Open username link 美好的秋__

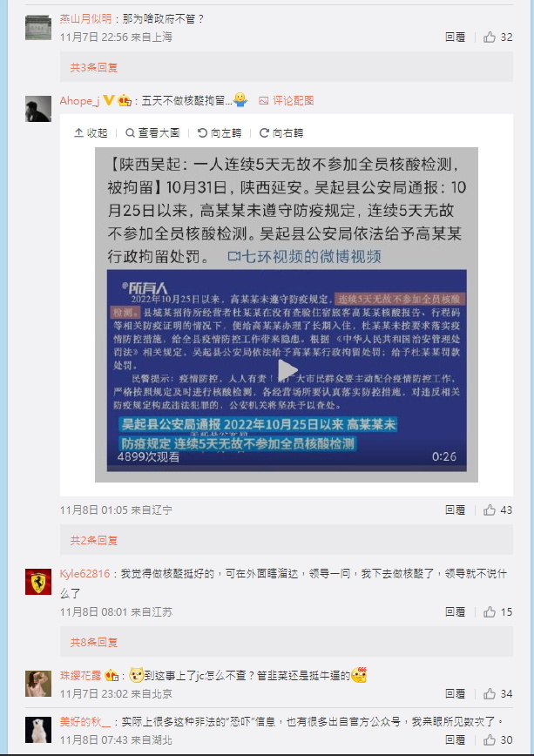point(85,722)
